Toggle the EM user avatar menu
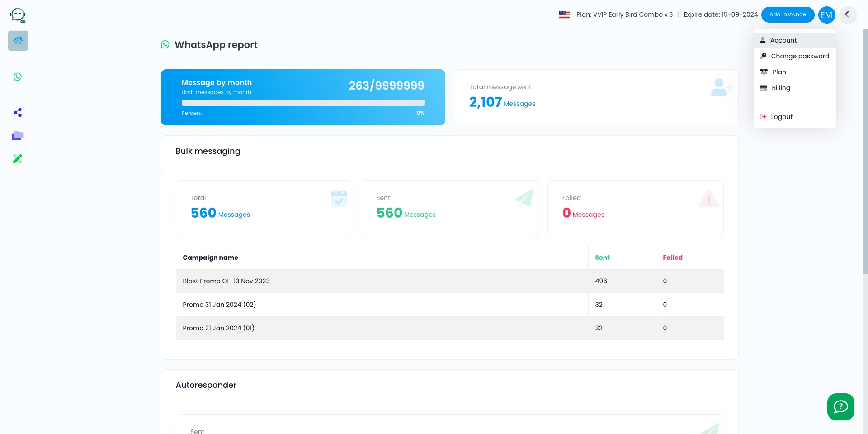Image resolution: width=868 pixels, height=434 pixels. coord(826,15)
